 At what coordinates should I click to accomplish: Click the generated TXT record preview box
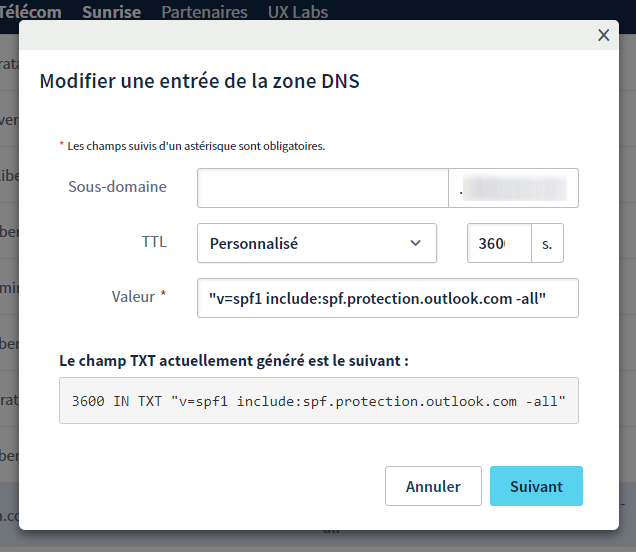click(318, 401)
